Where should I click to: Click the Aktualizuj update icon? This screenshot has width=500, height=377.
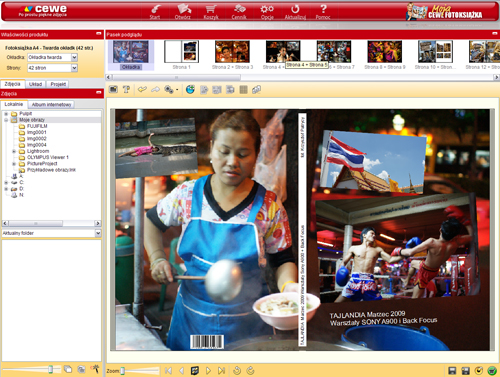click(295, 12)
